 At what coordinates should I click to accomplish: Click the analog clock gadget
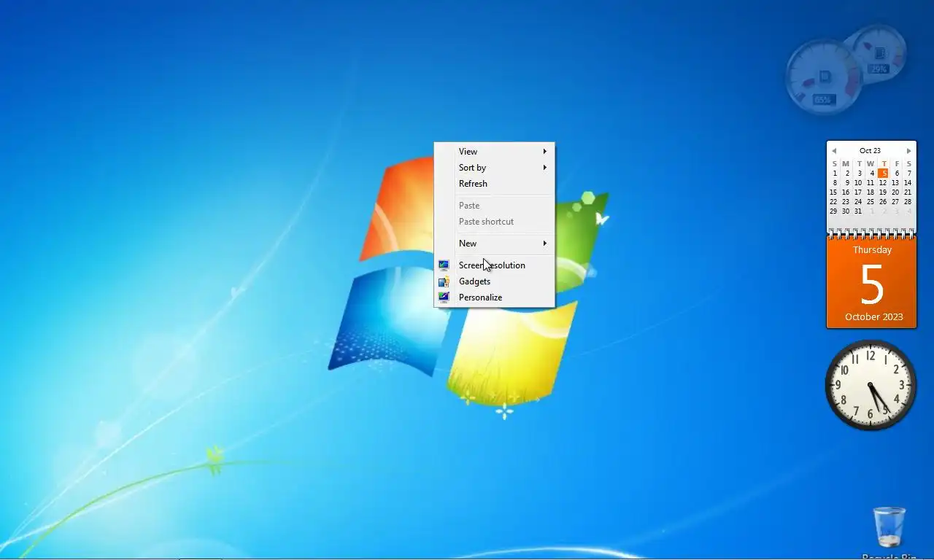click(871, 385)
